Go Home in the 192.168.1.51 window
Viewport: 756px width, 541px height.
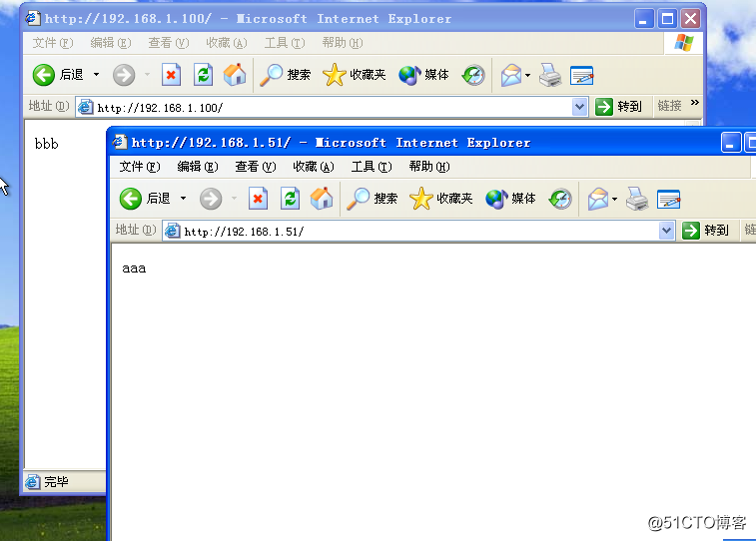pos(322,199)
